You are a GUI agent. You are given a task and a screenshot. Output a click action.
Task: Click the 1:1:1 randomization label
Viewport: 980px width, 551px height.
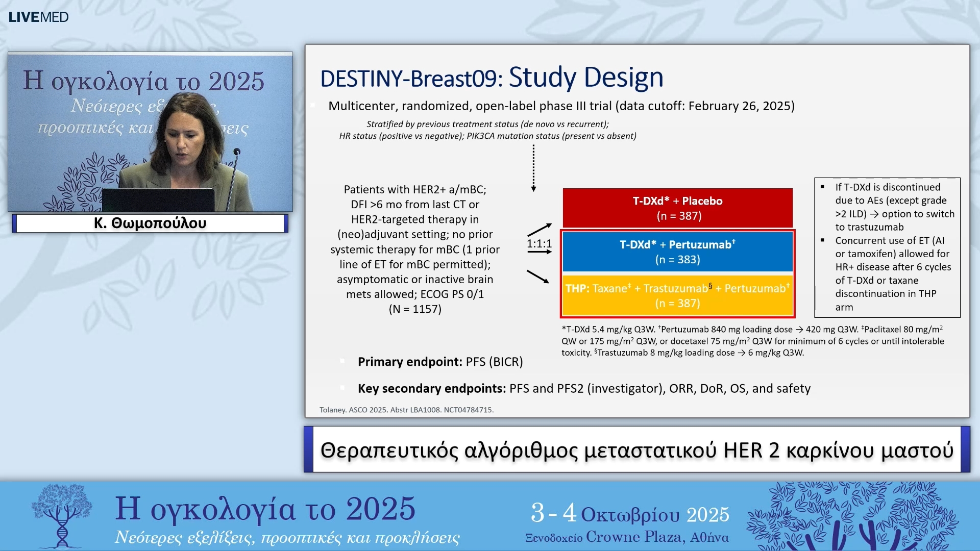[539, 243]
